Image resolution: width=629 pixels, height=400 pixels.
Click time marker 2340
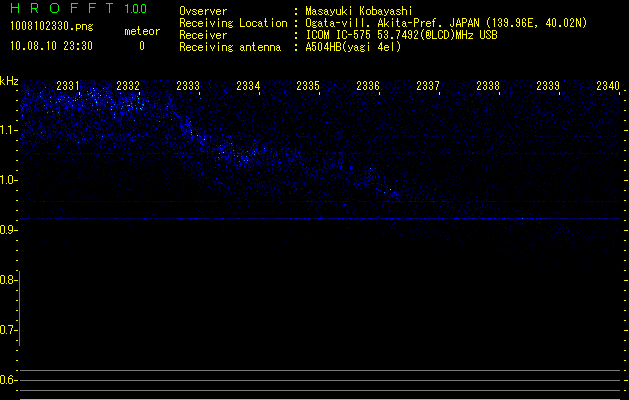pos(608,86)
